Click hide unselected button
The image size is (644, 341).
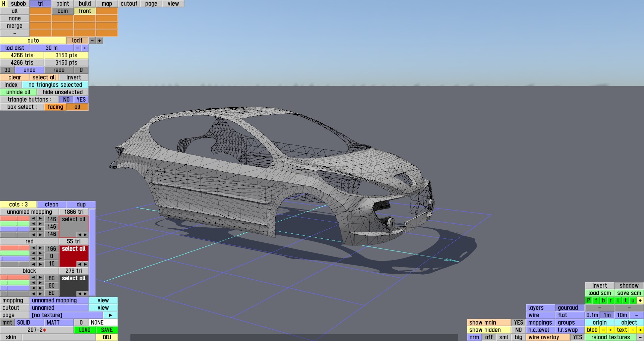tap(63, 92)
